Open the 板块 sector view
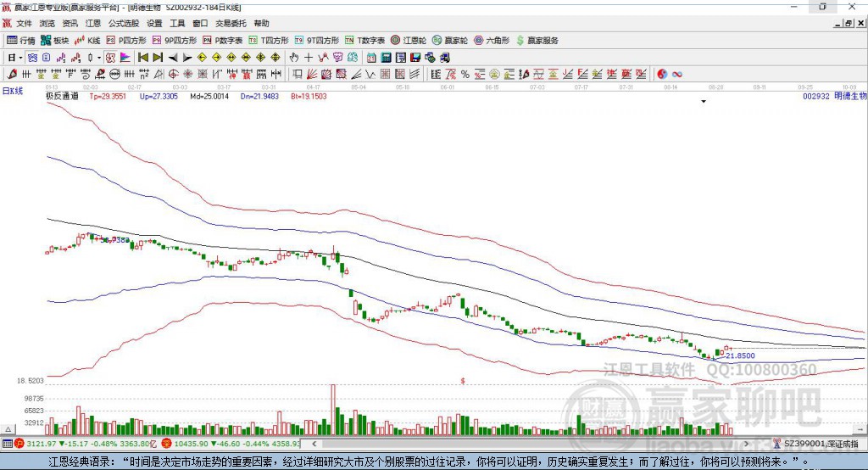 (55, 41)
